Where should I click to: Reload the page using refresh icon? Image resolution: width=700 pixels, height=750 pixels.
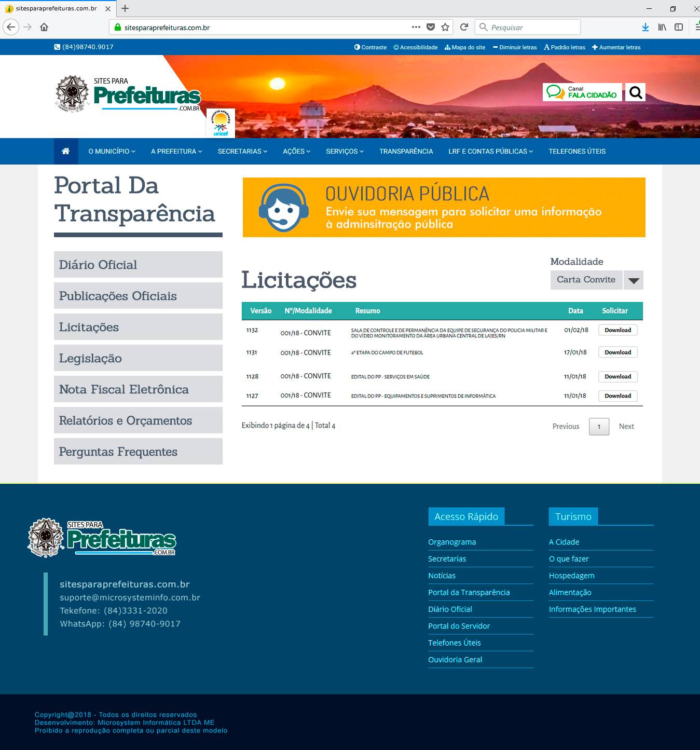[x=464, y=27]
